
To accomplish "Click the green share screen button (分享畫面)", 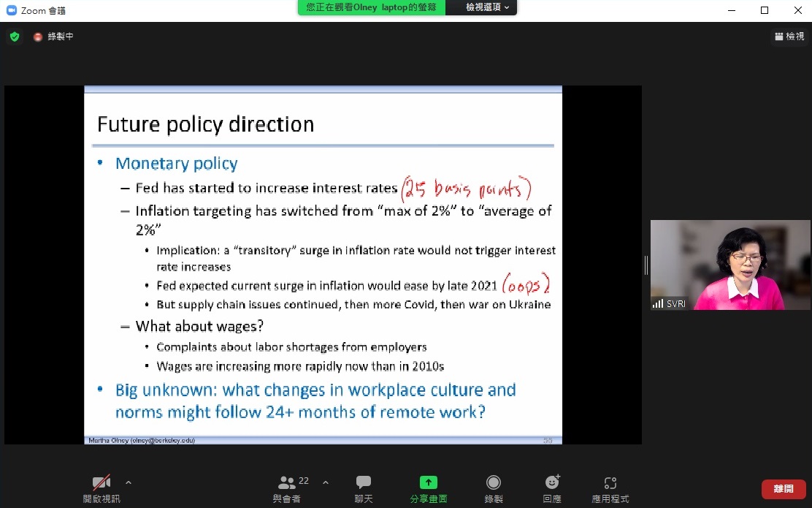I will click(x=429, y=488).
